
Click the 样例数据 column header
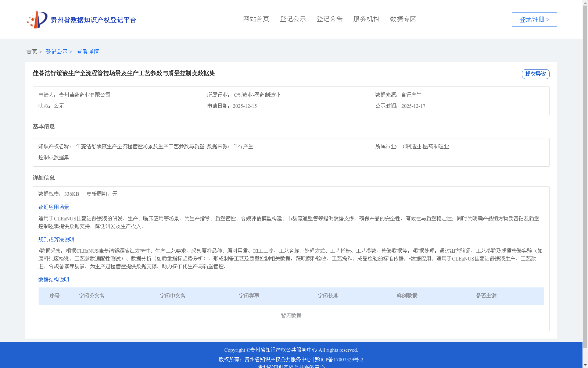point(407,296)
